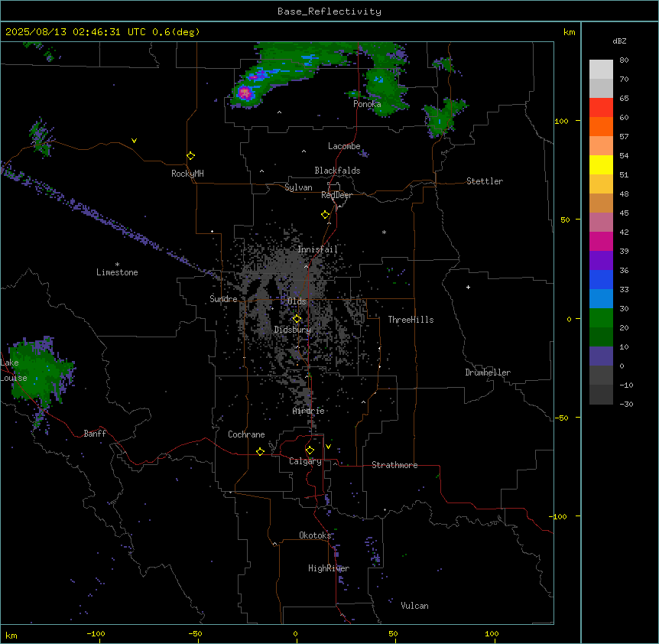Click the Sylvan label
The width and height of the screenshot is (659, 644).
[x=298, y=187]
